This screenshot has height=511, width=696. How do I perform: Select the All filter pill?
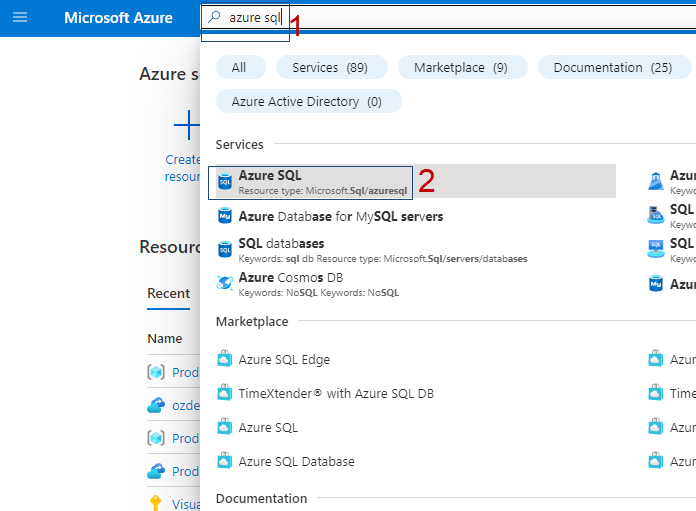click(241, 67)
